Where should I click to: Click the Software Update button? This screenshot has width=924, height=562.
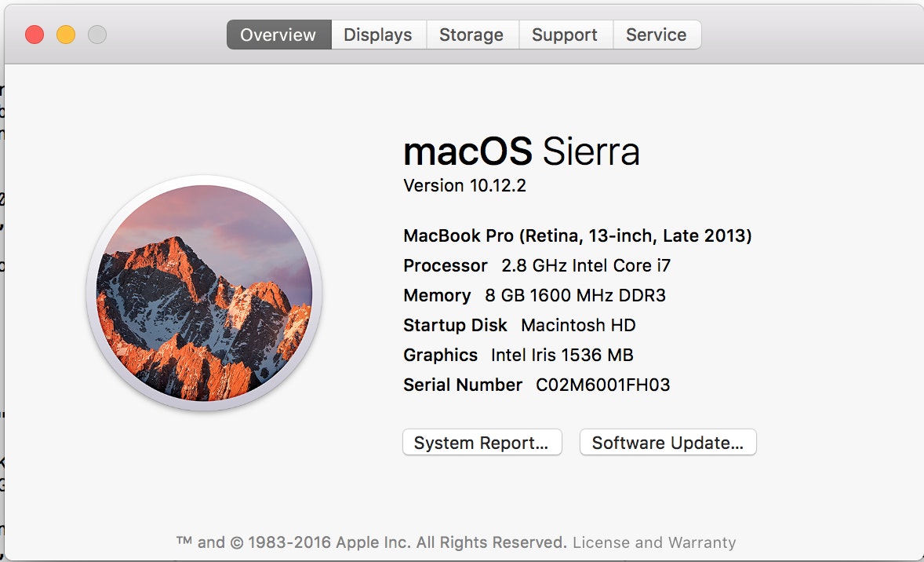[668, 443]
